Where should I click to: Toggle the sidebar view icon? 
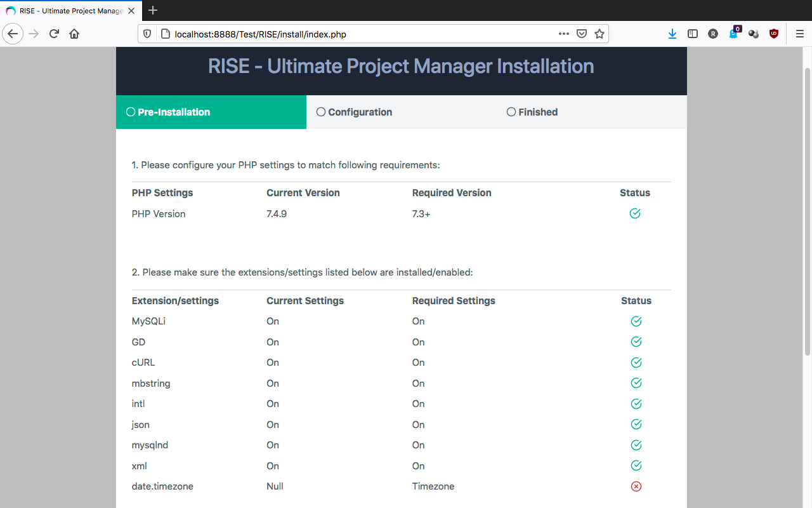[693, 34]
